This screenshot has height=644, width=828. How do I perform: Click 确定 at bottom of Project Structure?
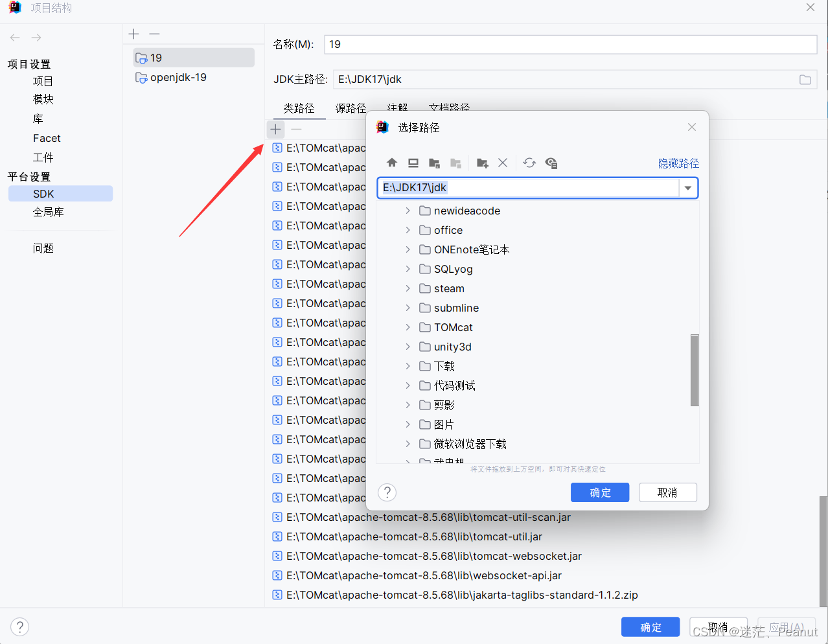tap(650, 627)
